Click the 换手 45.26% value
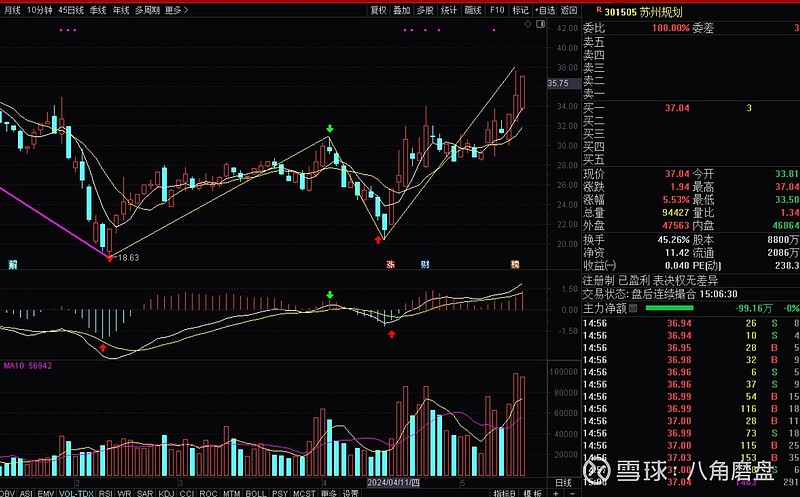This screenshot has width=800, height=497. (673, 239)
